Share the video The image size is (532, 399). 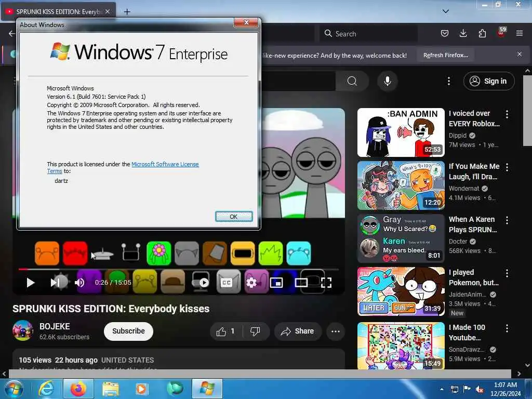point(298,331)
